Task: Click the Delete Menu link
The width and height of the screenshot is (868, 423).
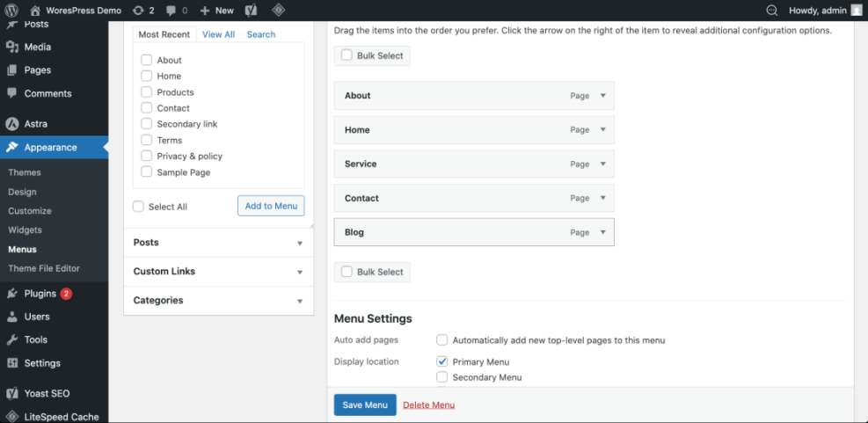Action: 429,405
